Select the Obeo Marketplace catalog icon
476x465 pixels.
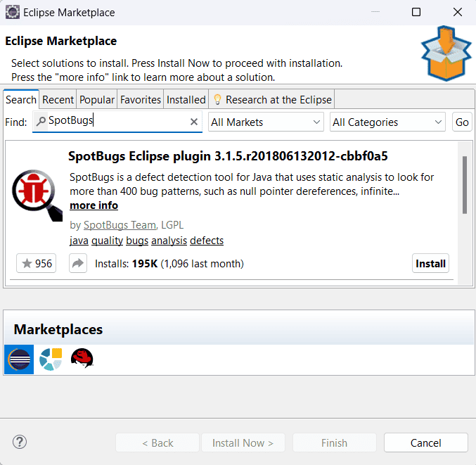pos(51,359)
